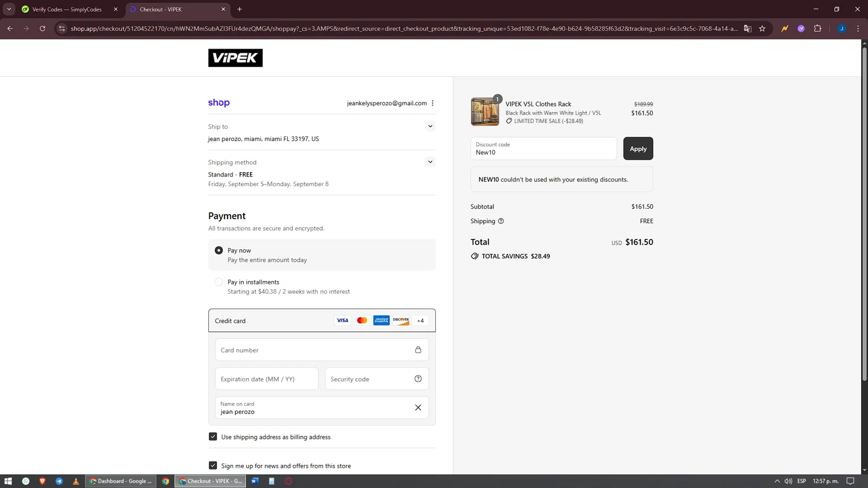868x488 pixels.
Task: Click the WhatsApp taskbar icon
Action: tap(25, 481)
